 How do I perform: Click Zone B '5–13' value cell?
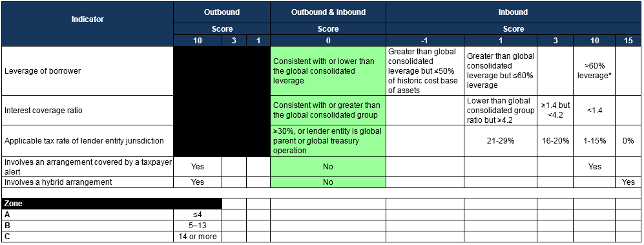(x=198, y=225)
